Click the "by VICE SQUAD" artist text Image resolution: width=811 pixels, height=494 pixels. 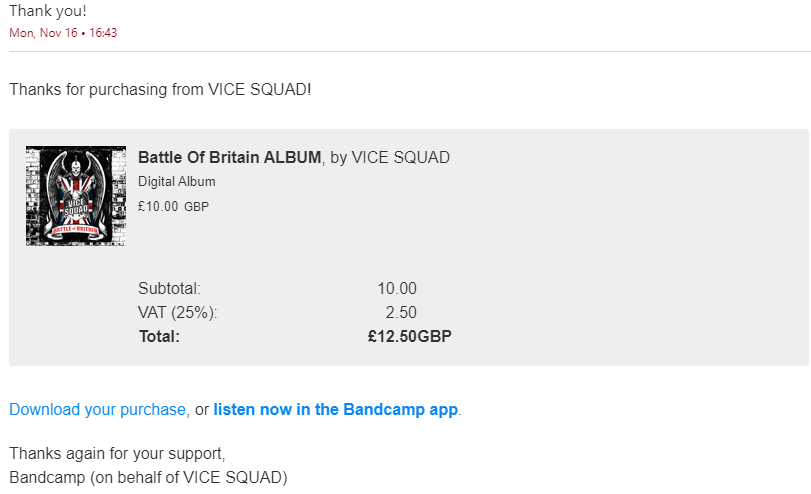pos(390,157)
